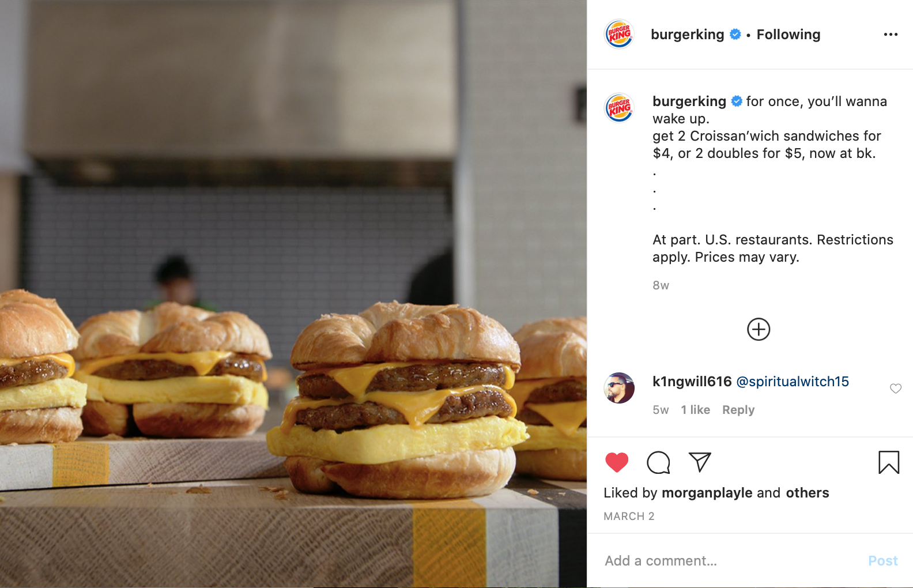Like k1ngwill616's comment with small heart
The height and width of the screenshot is (588, 913).
click(896, 389)
